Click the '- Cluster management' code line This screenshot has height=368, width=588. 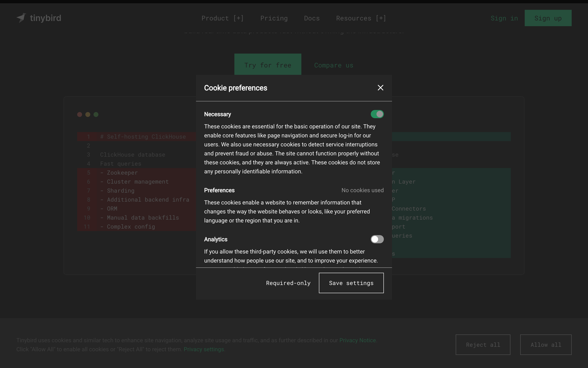coord(134,182)
